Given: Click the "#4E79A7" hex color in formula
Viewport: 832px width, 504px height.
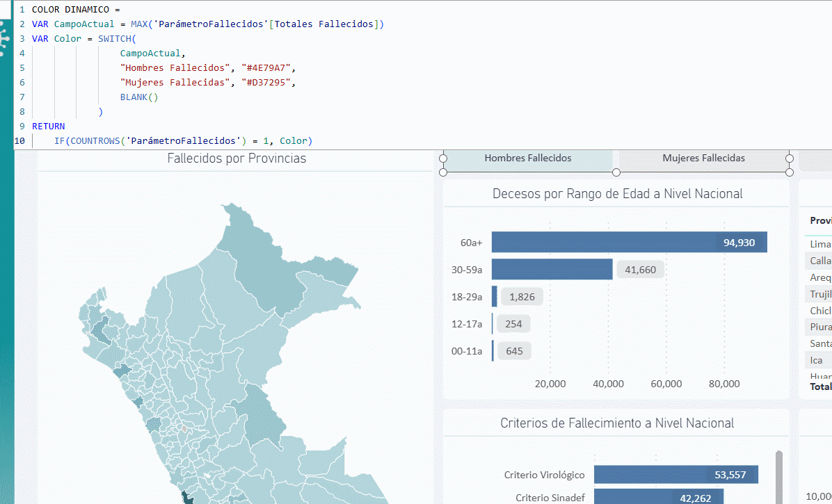Looking at the screenshot, I should click(268, 68).
